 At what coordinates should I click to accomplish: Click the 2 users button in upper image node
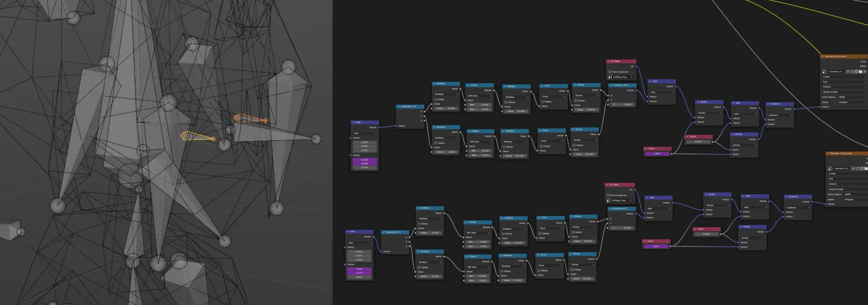(848, 72)
